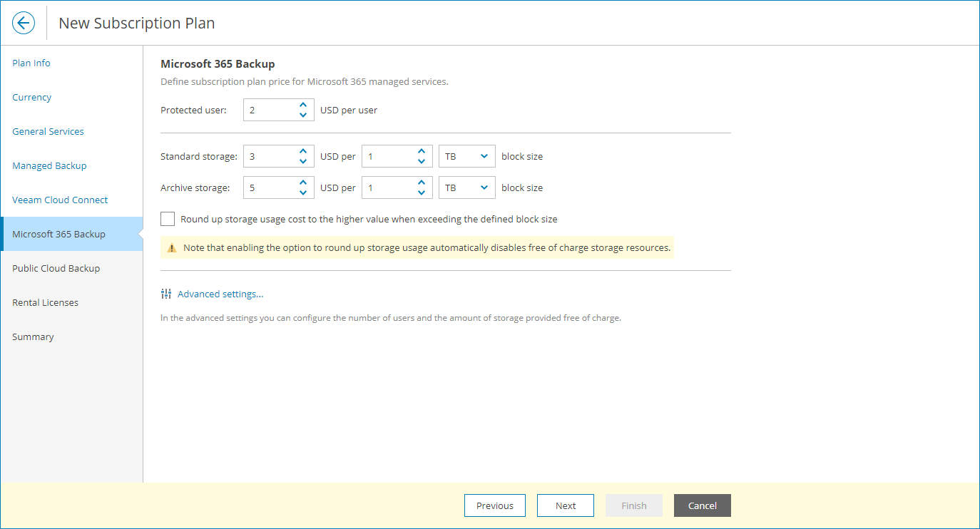Switch to Public Cloud Backup step
This screenshot has width=980, height=529.
(x=56, y=268)
